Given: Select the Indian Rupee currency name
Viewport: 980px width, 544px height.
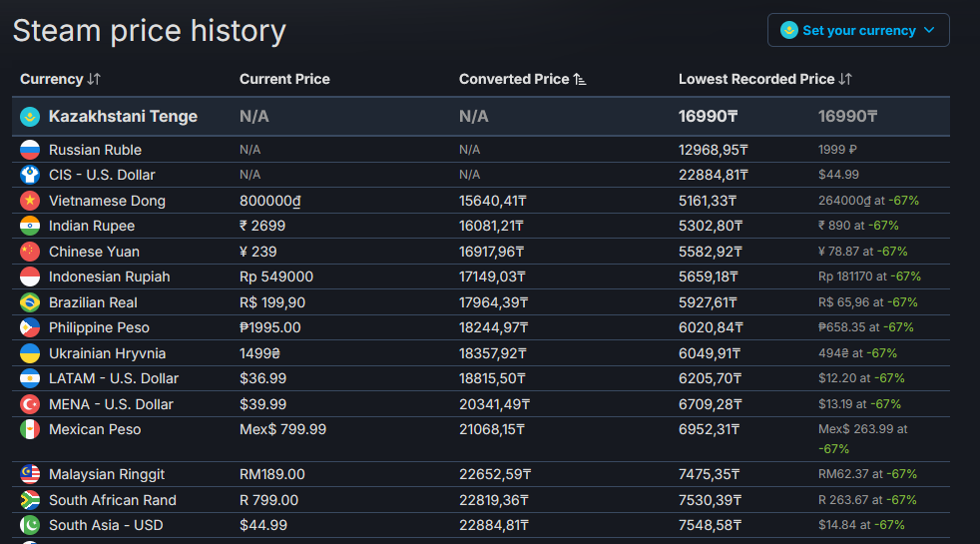Looking at the screenshot, I should point(92,226).
